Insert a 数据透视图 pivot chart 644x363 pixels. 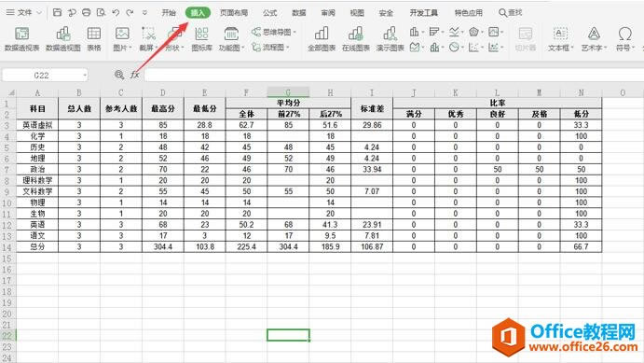(x=62, y=39)
